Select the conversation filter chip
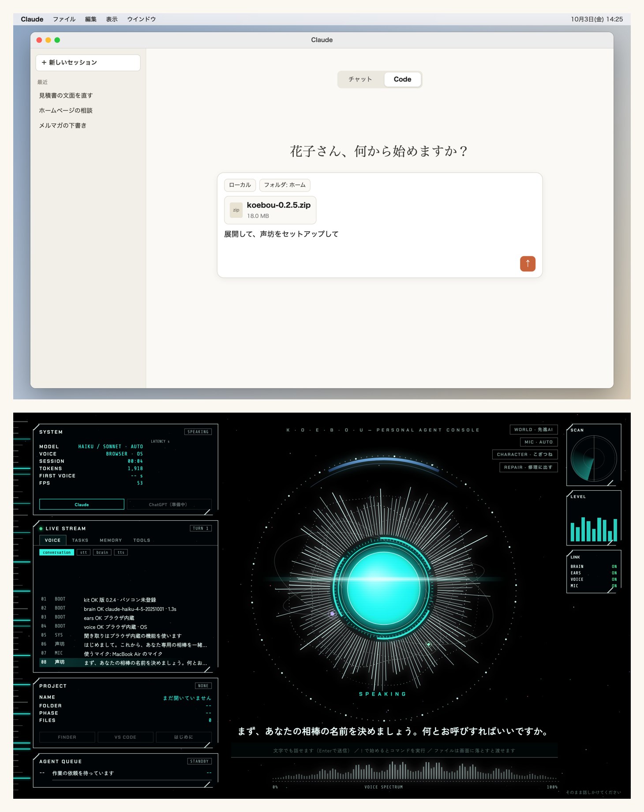 [x=57, y=553]
